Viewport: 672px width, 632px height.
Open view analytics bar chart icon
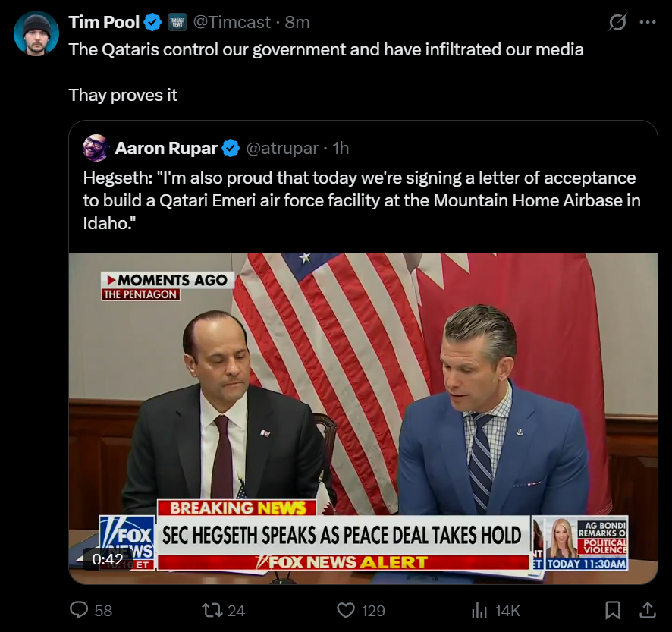pyautogui.click(x=479, y=610)
